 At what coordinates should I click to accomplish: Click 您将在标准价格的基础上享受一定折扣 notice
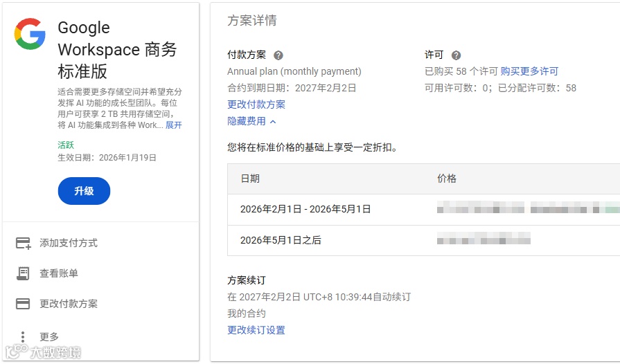(312, 147)
